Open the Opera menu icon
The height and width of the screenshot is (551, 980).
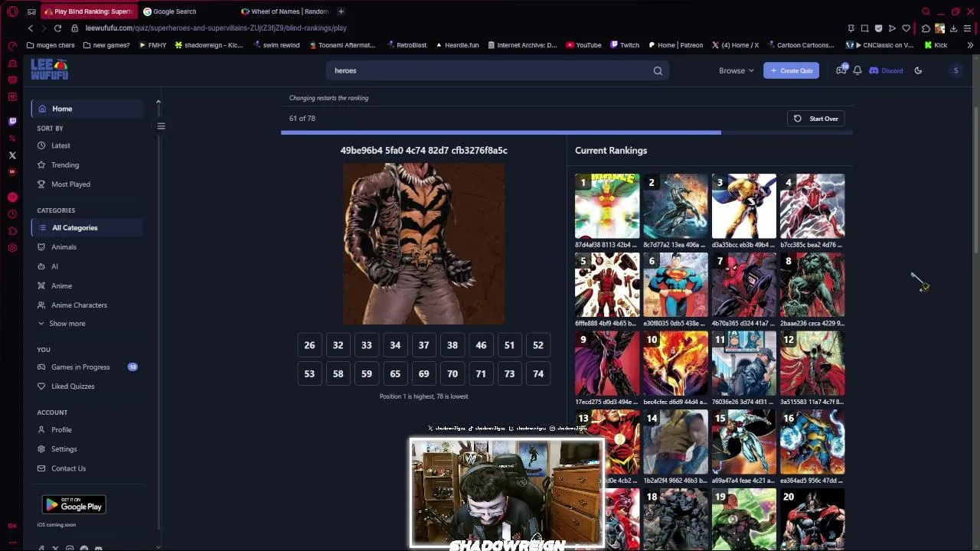click(x=12, y=11)
